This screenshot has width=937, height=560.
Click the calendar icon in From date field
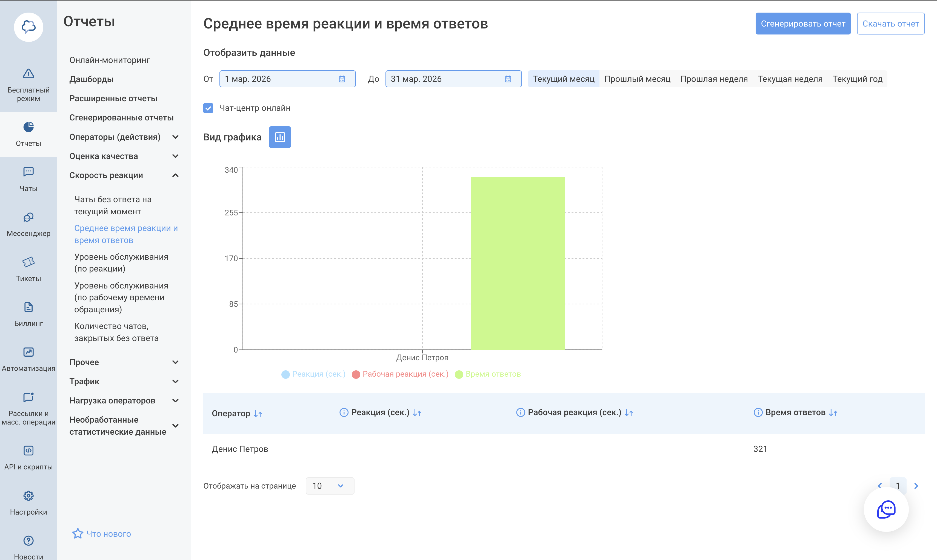[x=342, y=79]
